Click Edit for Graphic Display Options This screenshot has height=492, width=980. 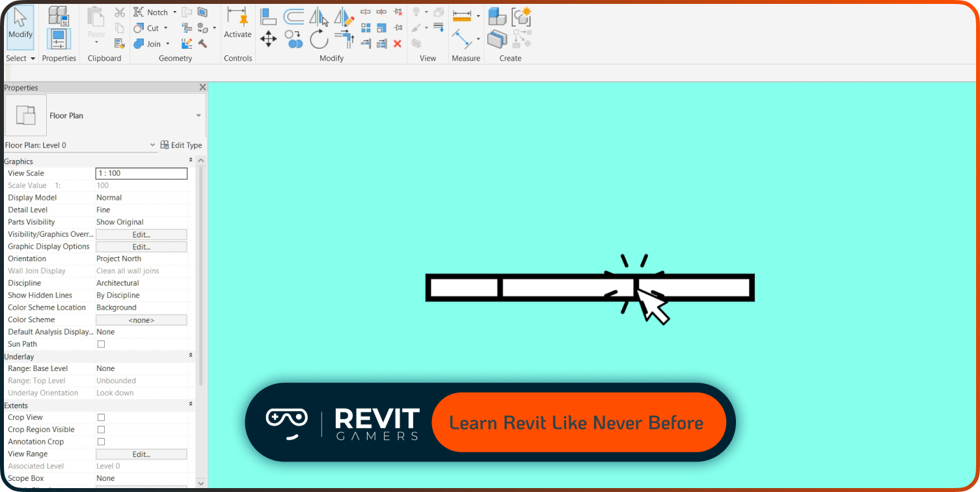pyautogui.click(x=141, y=247)
